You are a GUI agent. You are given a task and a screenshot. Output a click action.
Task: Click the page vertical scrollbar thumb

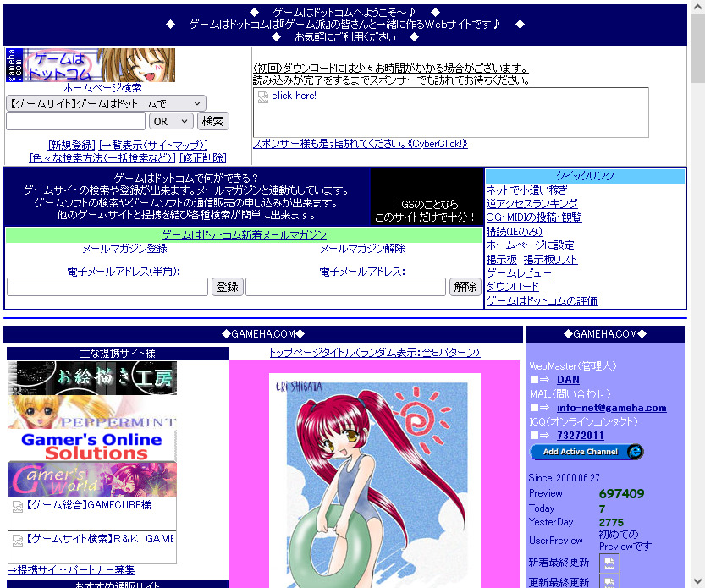click(x=697, y=48)
